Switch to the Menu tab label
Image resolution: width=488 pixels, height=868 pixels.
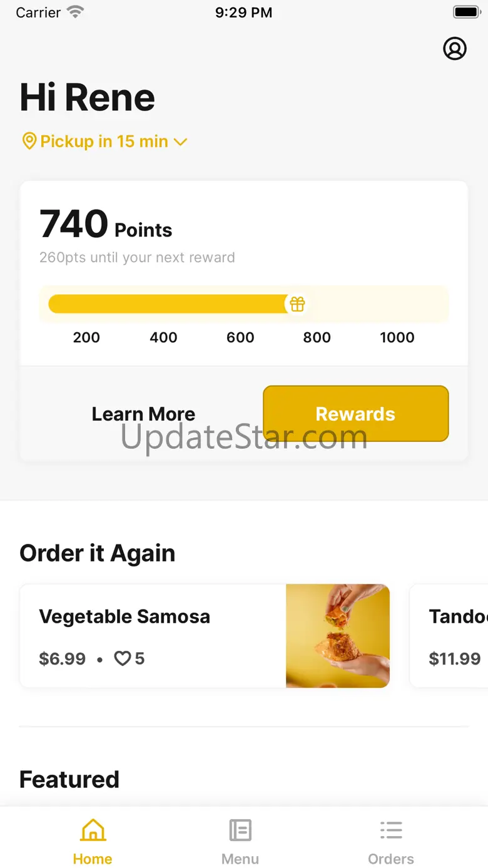click(240, 859)
